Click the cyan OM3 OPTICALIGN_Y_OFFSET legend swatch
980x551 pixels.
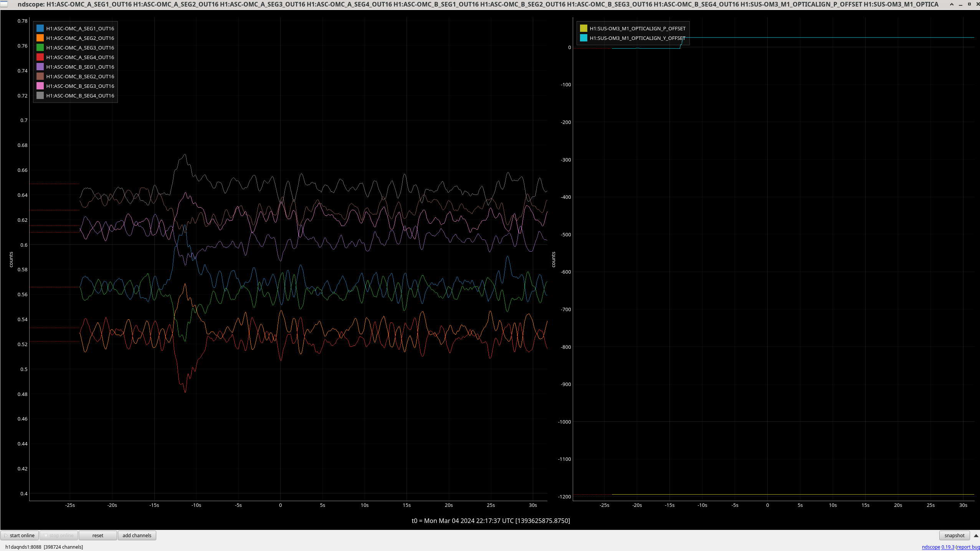[583, 38]
